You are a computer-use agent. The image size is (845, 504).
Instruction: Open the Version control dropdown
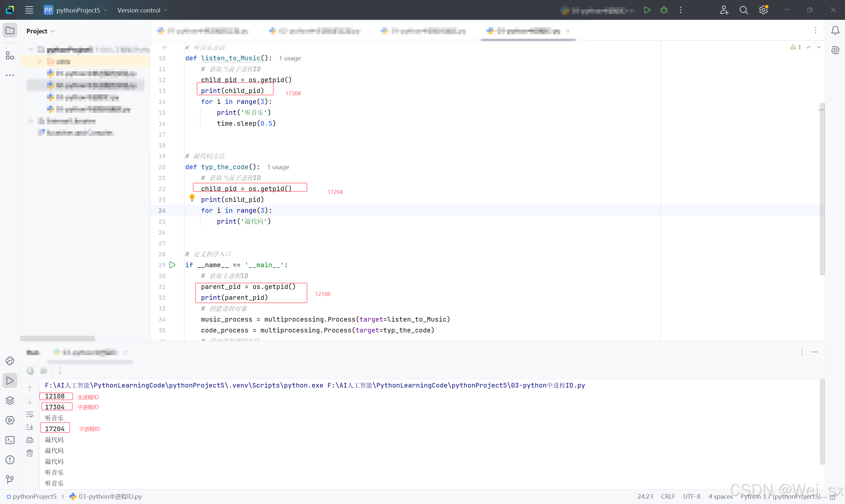click(x=142, y=10)
